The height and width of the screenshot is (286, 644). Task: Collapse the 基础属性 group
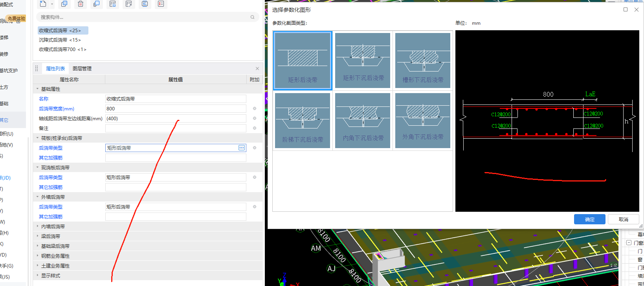[38, 89]
